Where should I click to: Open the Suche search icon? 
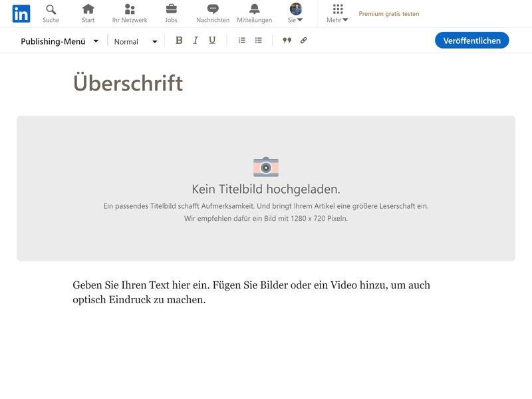(51, 9)
